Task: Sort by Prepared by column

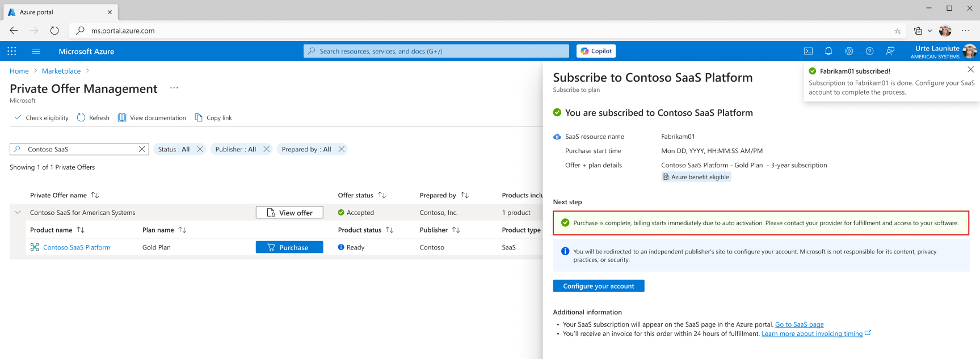Action: 444,195
